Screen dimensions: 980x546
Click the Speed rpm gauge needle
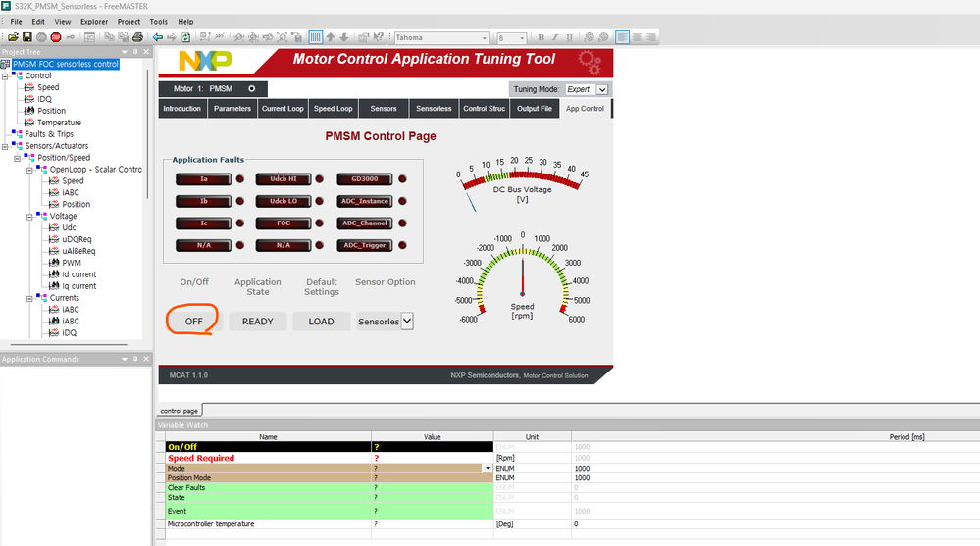(x=523, y=276)
